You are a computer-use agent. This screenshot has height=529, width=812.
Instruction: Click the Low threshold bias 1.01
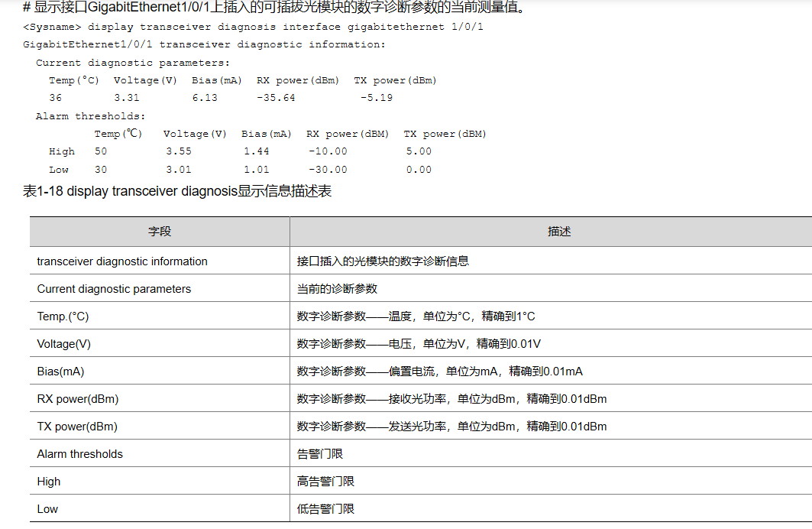257,170
